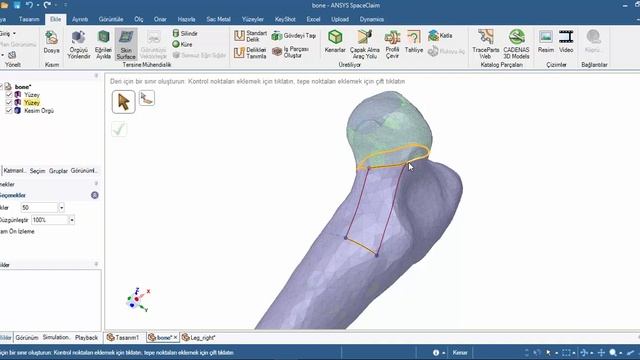640x360 pixels.
Task: Insert a Resim image
Action: coord(546,42)
